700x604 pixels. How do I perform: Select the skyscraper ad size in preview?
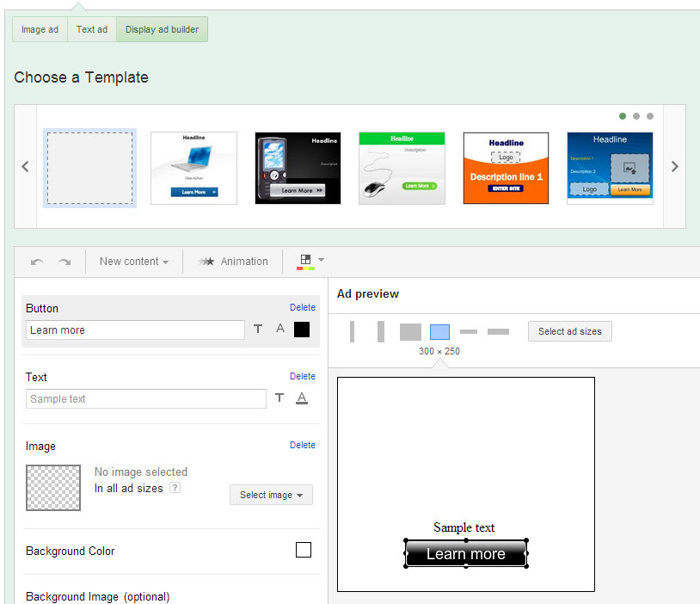(x=353, y=330)
